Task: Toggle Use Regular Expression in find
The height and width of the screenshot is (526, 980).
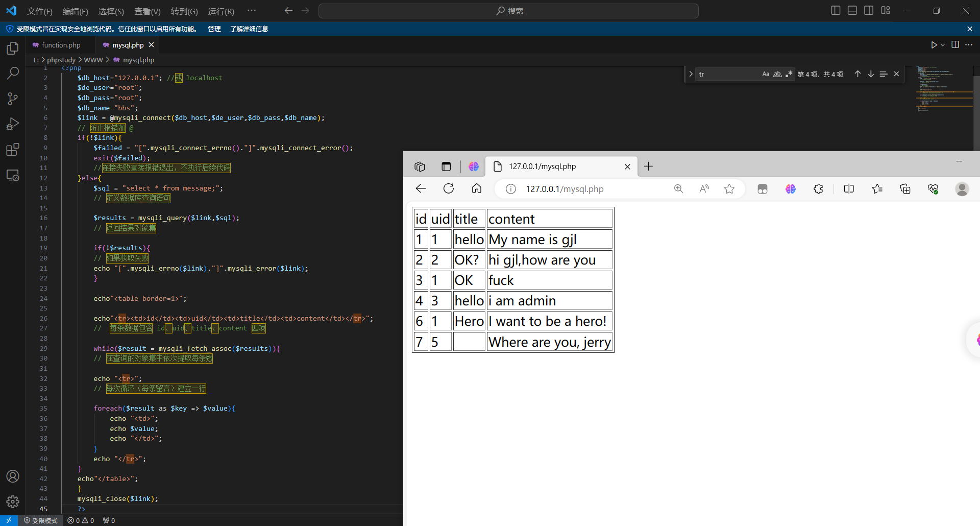Action: 789,74
